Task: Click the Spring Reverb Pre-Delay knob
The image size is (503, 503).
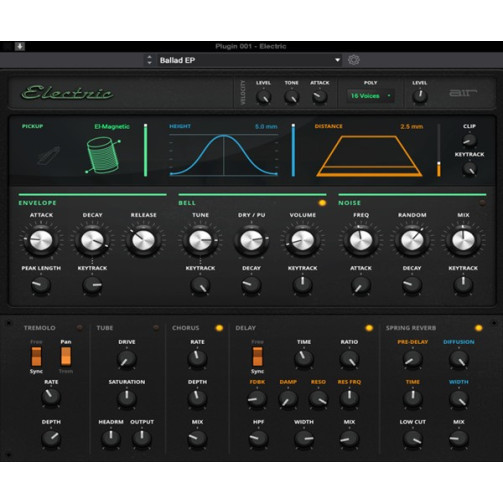Action: (x=413, y=359)
